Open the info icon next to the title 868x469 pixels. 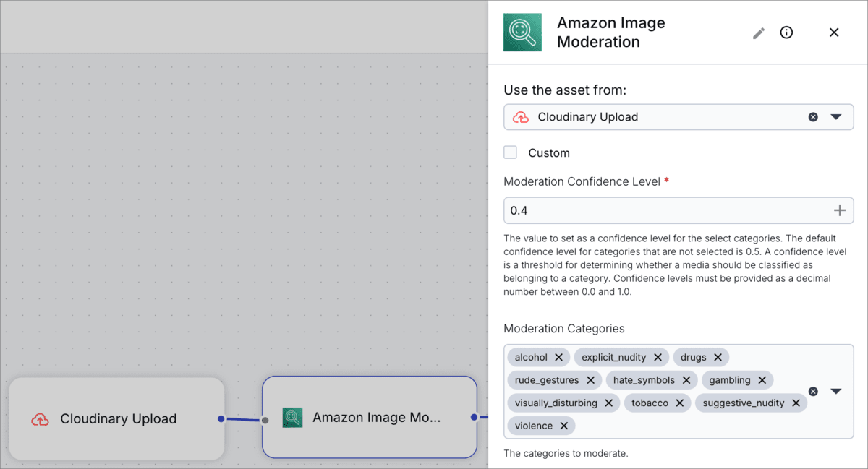(x=786, y=33)
